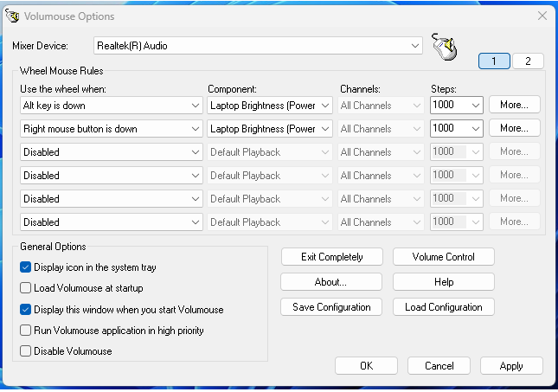Image resolution: width=558 pixels, height=392 pixels.
Task: Open Component dropdown for right mouse button rule
Action: [270, 129]
